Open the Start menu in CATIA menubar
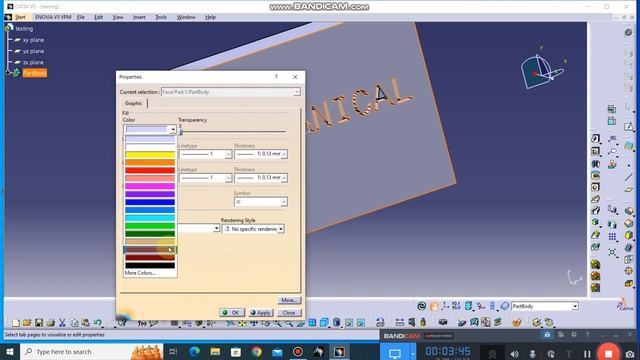The height and width of the screenshot is (360, 640). (20, 17)
